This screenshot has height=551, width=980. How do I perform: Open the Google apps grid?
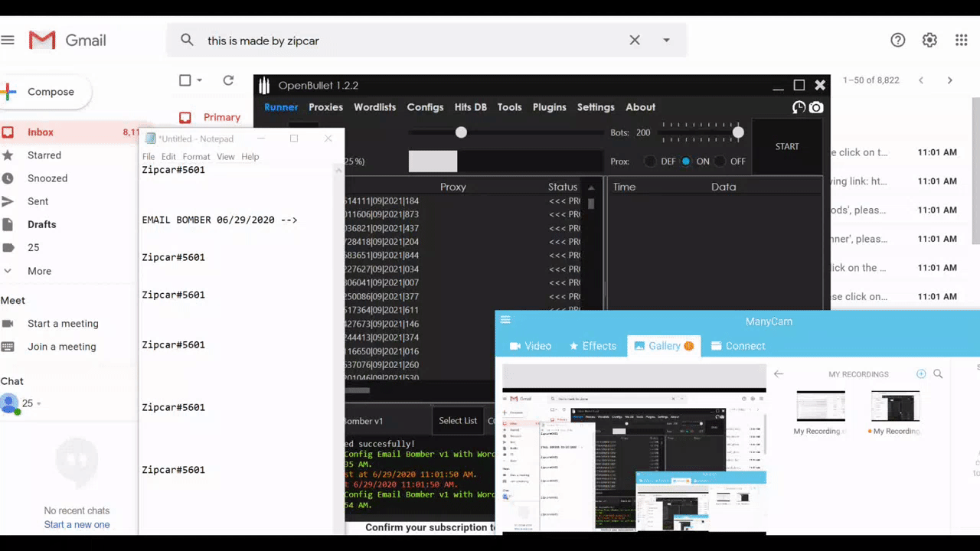pos(962,40)
